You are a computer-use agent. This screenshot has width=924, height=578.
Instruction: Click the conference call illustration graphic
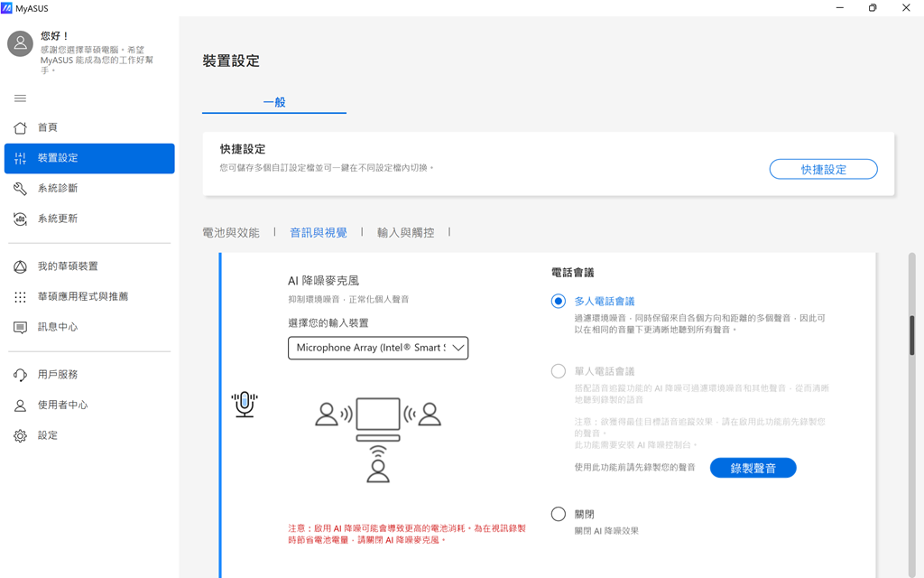(x=378, y=440)
